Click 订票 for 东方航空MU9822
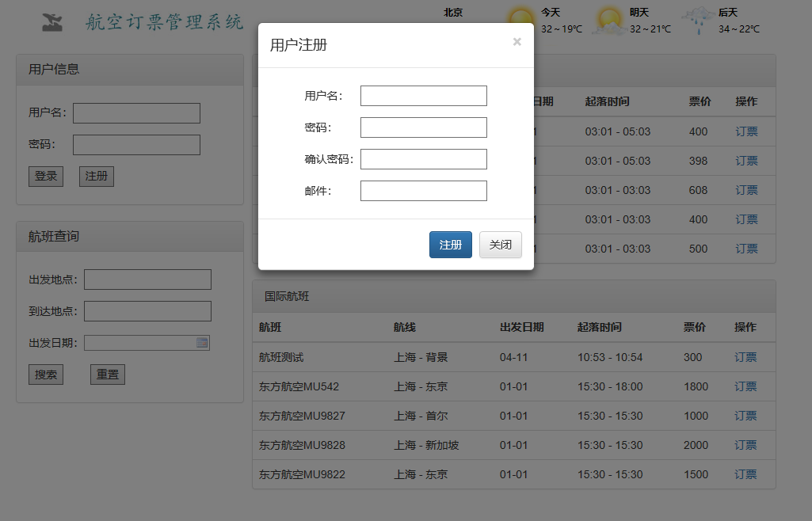Image resolution: width=812 pixels, height=521 pixels. (745, 474)
